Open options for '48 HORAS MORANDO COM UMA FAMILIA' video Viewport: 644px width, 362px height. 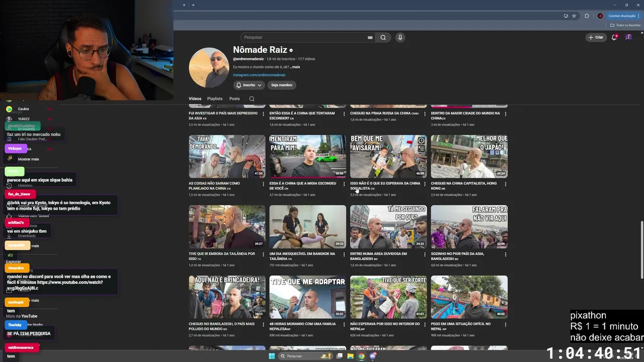344,325
